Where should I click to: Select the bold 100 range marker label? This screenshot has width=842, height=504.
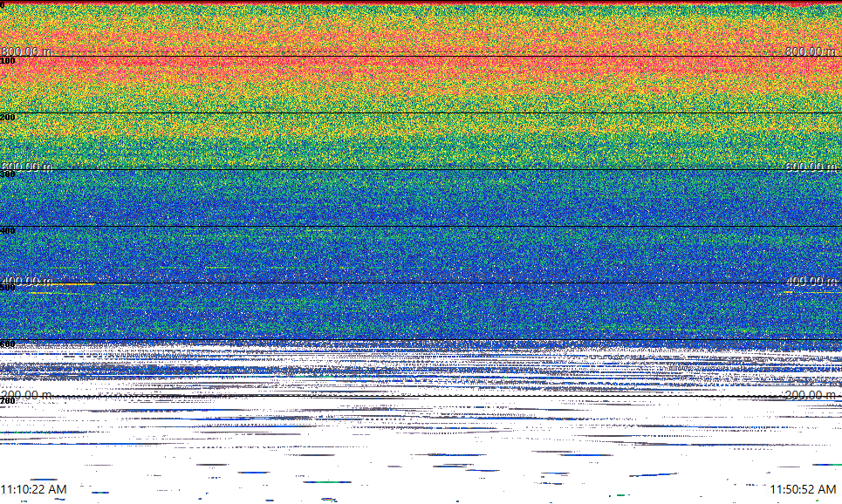[8, 61]
